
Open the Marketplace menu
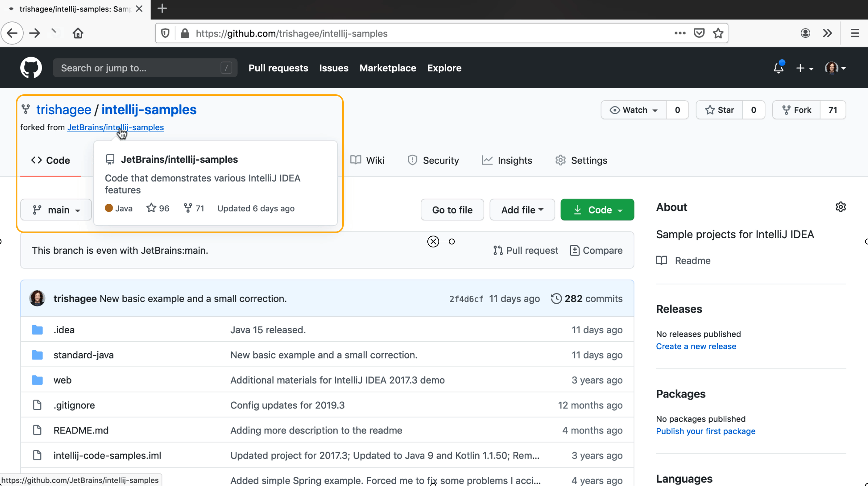coord(387,68)
